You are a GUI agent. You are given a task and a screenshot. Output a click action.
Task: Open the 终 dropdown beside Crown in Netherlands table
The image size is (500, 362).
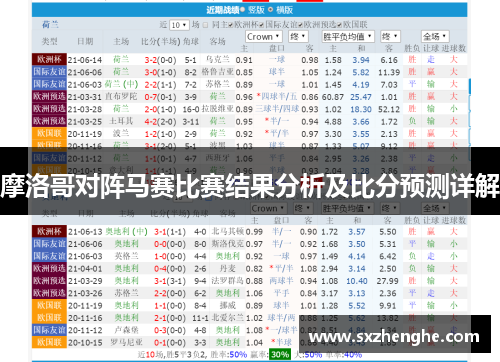click(x=298, y=36)
